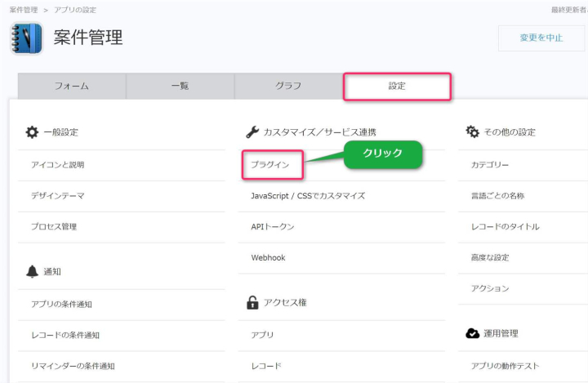Open アイコンと説明 under general settings
This screenshot has height=383, width=588.
tap(57, 165)
